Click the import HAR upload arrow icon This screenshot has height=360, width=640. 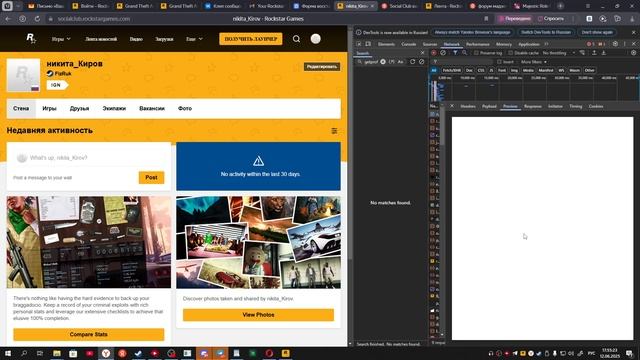(x=594, y=53)
